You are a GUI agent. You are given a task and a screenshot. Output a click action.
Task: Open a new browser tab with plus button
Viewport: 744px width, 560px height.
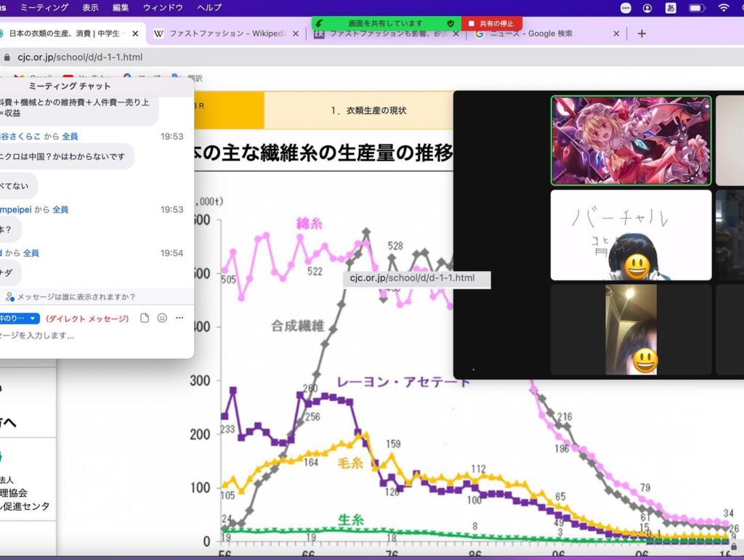(642, 33)
